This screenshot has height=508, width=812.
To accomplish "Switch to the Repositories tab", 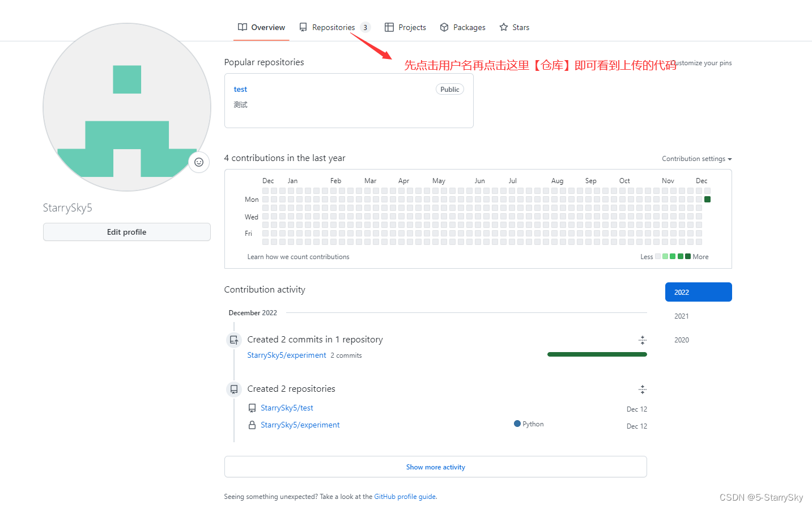I will [x=334, y=27].
